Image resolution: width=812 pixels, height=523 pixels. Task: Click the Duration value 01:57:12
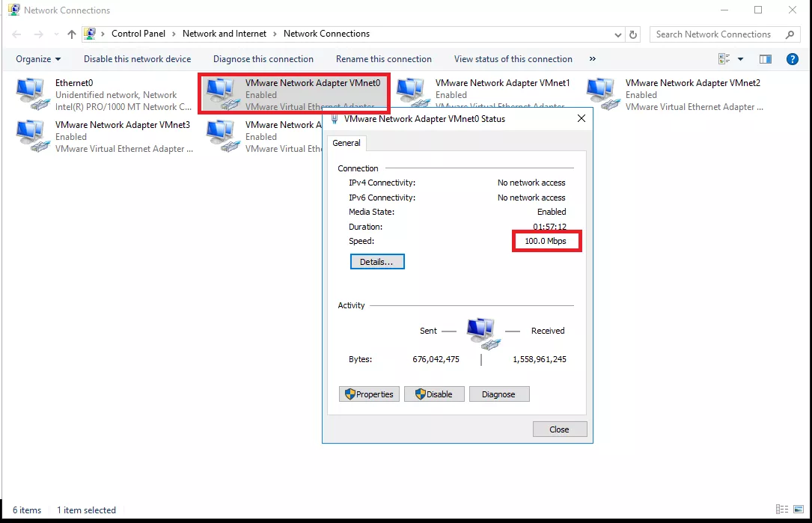pyautogui.click(x=549, y=226)
